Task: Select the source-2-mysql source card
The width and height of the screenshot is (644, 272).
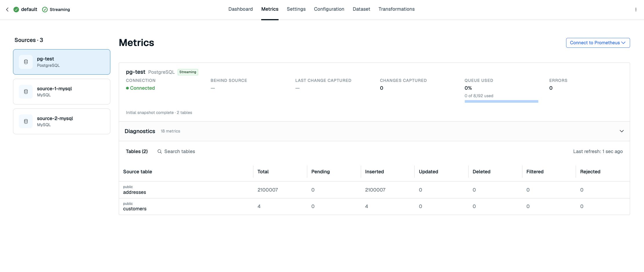Action: tap(62, 122)
